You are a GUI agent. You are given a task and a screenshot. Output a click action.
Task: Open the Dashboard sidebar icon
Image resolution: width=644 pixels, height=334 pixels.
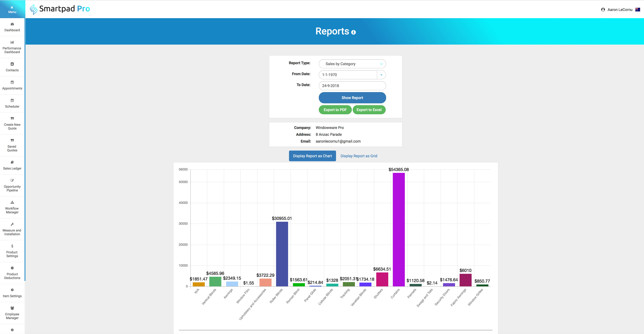(x=12, y=24)
